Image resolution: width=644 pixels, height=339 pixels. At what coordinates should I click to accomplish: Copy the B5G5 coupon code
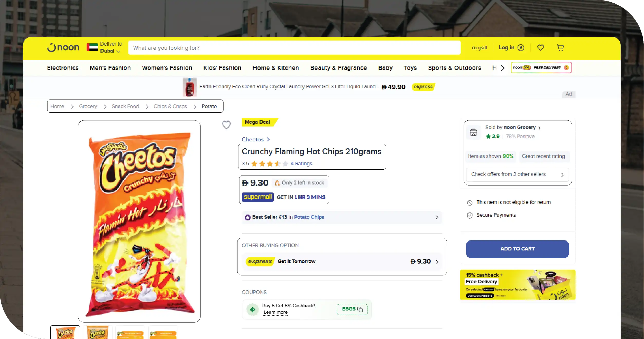click(352, 309)
